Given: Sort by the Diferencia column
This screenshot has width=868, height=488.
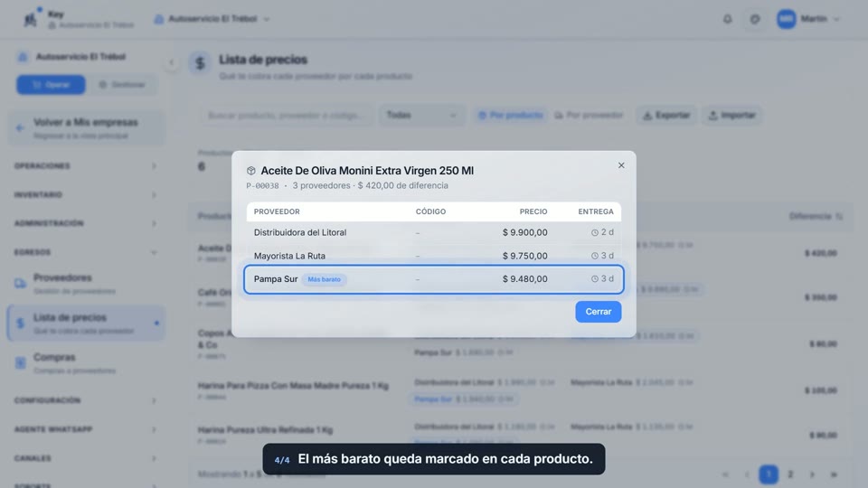Looking at the screenshot, I should 816,216.
